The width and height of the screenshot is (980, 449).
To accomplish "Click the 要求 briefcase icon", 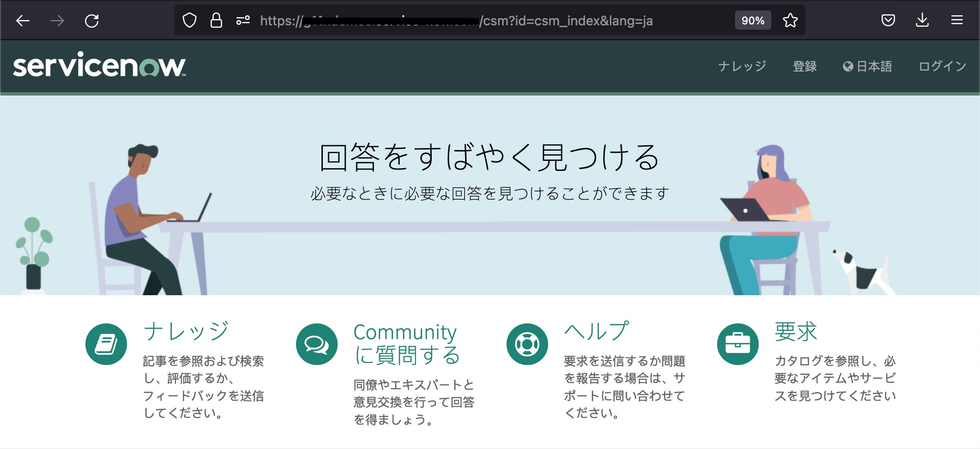I will (x=738, y=344).
